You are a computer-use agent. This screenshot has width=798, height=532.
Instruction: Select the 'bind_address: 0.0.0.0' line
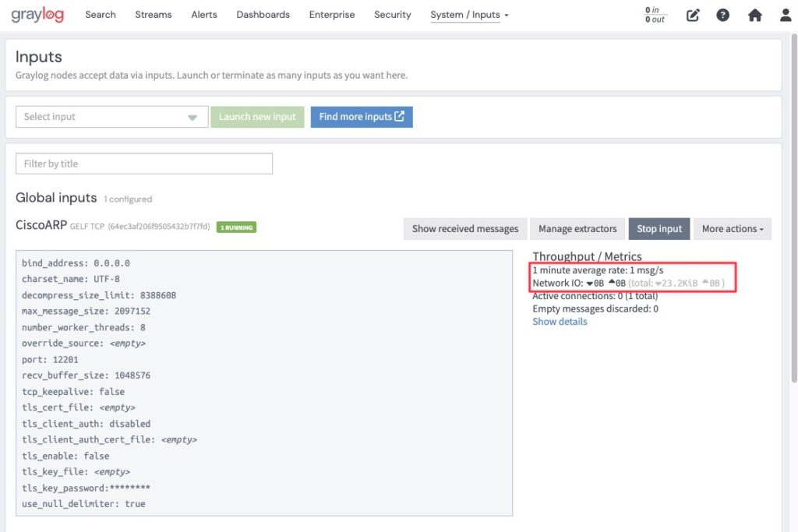pyautogui.click(x=76, y=263)
